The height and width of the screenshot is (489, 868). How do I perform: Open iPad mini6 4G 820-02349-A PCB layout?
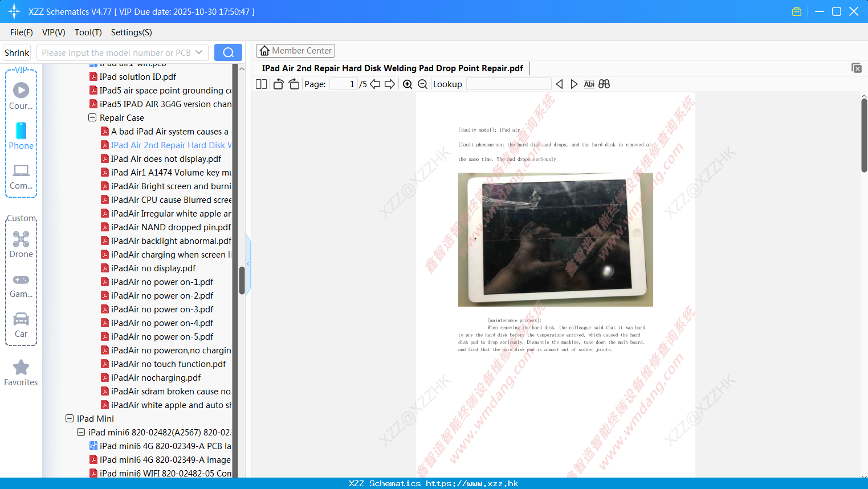coord(161,446)
